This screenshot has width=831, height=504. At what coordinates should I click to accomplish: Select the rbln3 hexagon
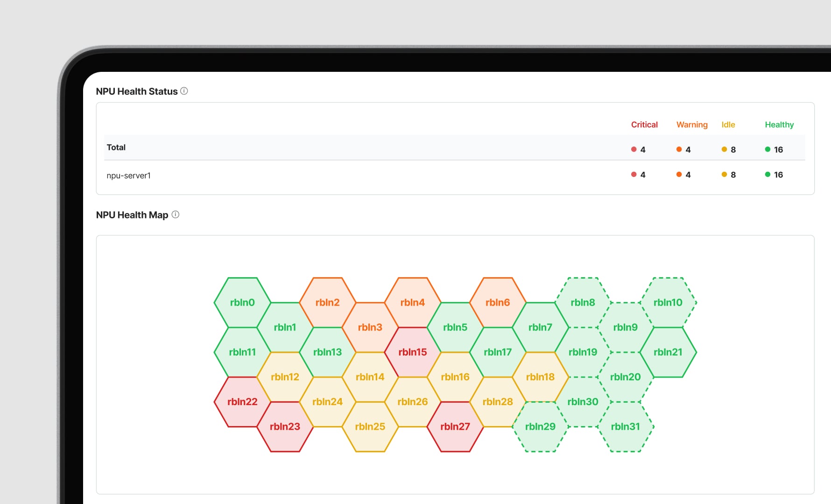tap(370, 327)
